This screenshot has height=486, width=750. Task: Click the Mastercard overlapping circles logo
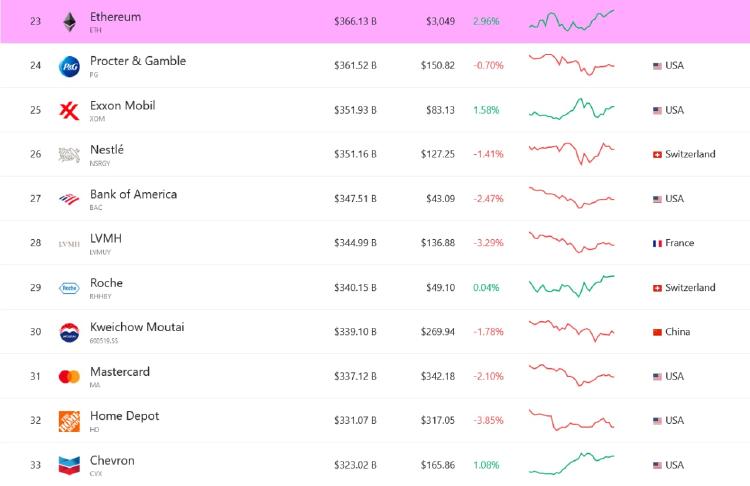69,377
